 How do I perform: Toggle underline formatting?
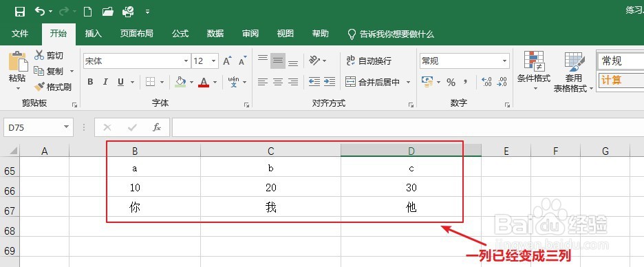tap(121, 82)
